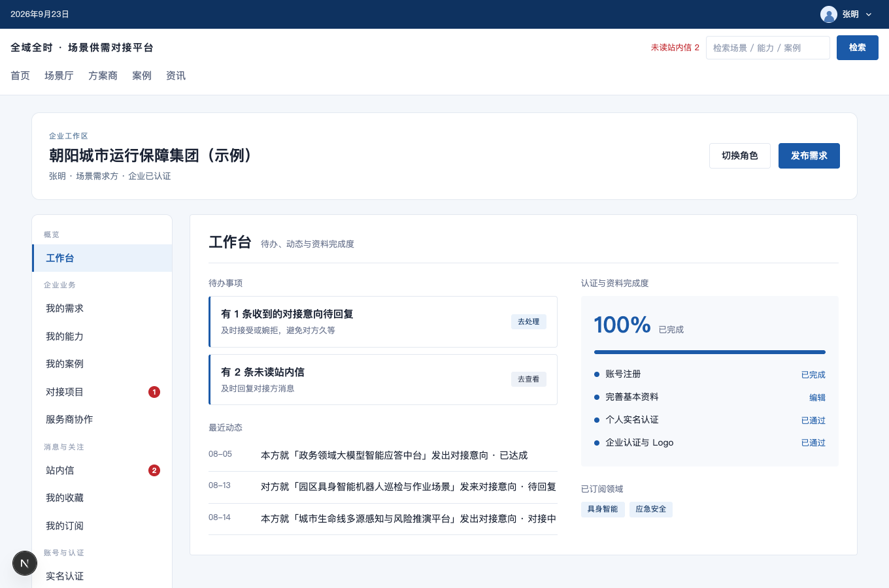The image size is (889, 588).
Task: Click the 切换角色 button
Action: click(740, 155)
